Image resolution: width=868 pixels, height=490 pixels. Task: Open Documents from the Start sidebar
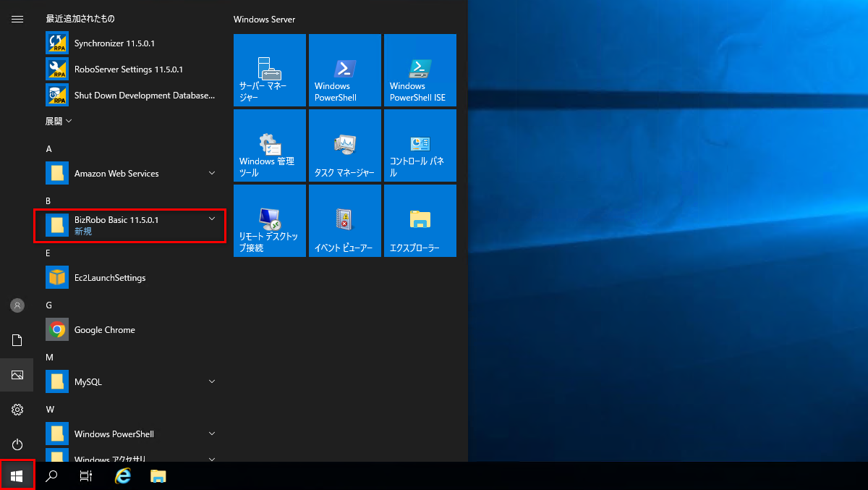coord(17,340)
